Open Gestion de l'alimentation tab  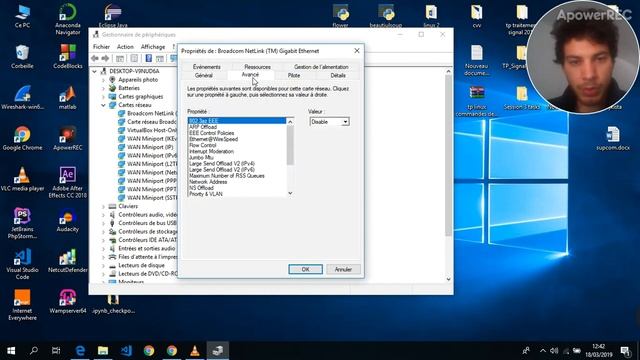point(321,67)
